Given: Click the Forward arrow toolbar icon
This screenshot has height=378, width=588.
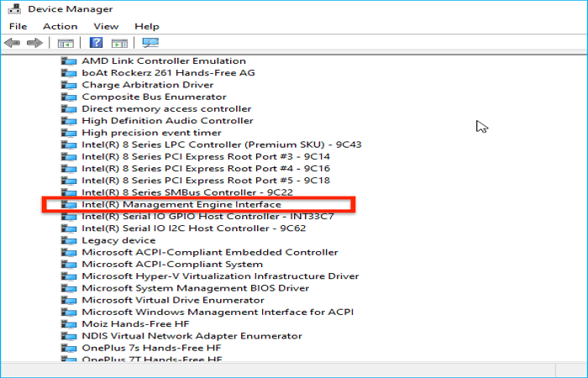Looking at the screenshot, I should (34, 43).
